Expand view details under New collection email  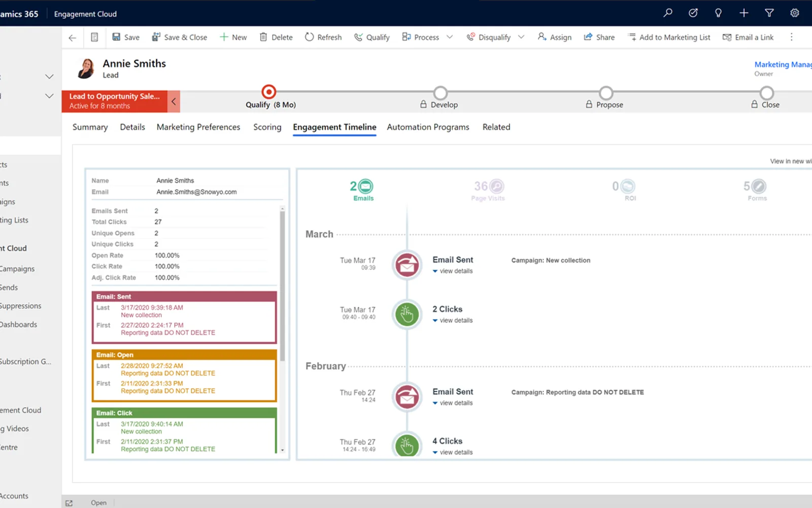click(x=453, y=271)
